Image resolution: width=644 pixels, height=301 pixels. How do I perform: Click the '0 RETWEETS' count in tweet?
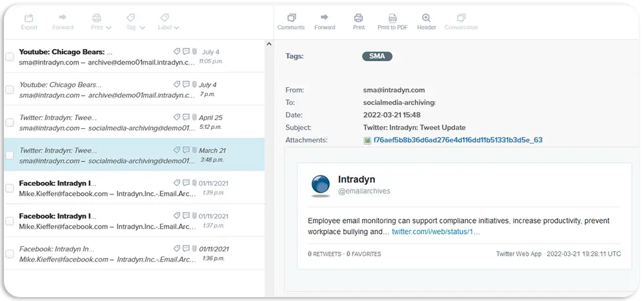(325, 254)
